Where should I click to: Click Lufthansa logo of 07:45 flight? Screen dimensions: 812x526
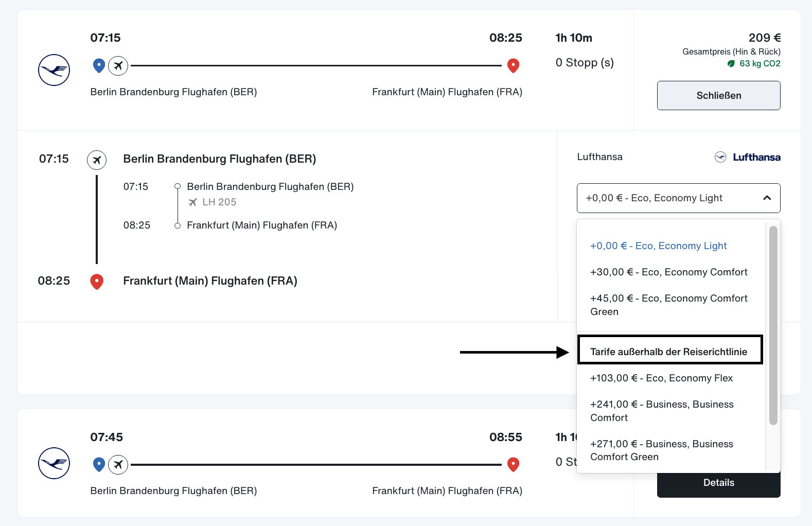(x=54, y=463)
